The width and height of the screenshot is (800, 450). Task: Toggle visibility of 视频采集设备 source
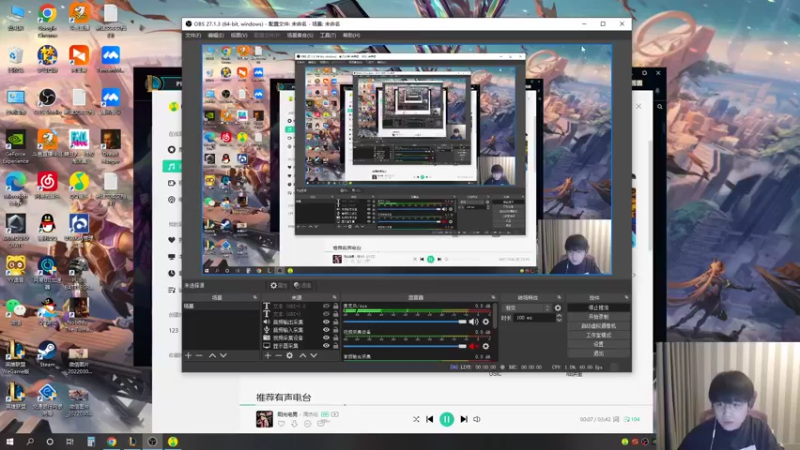coord(326,338)
